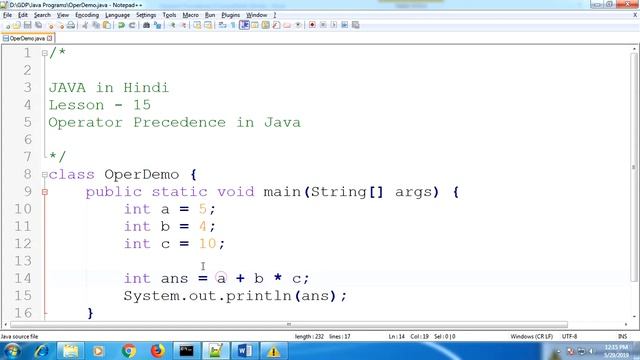Image resolution: width=640 pixels, height=360 pixels.
Task: Click the Redo toolbar icon
Action: tap(132, 25)
